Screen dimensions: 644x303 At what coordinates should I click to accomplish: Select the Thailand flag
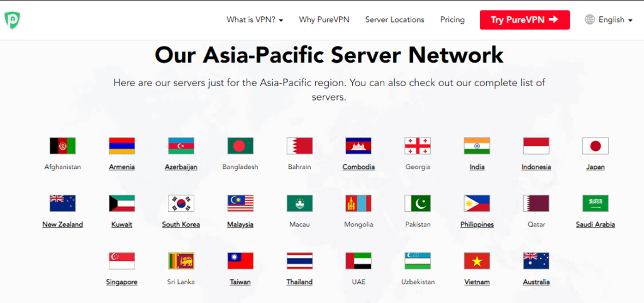299,261
